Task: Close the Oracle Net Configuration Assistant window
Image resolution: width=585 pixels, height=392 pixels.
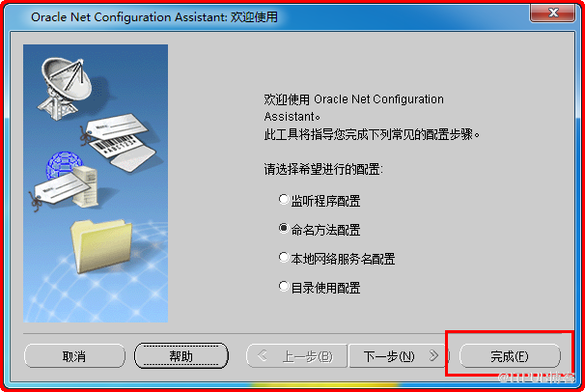Action: pos(553,14)
